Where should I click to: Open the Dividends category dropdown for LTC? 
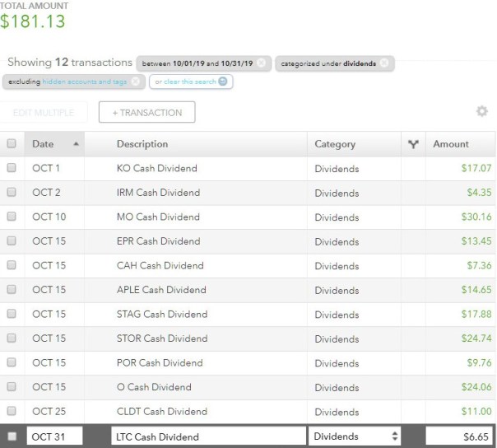click(355, 436)
